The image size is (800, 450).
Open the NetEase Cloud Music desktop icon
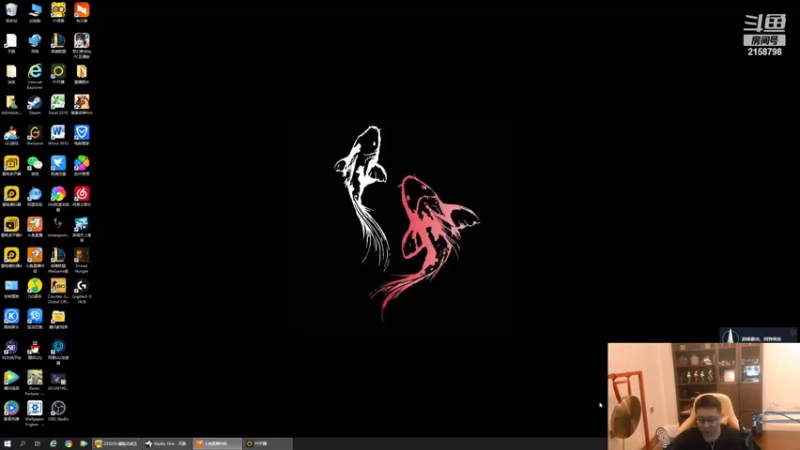pos(82,196)
